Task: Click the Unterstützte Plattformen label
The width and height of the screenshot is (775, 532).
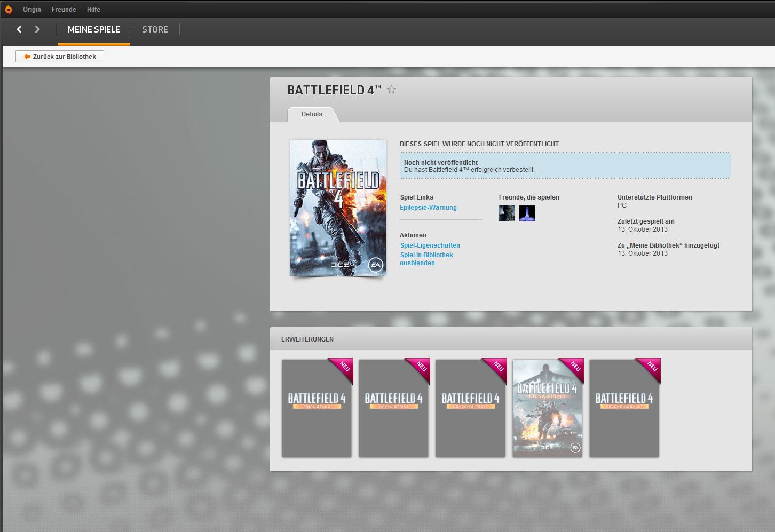Action: (654, 197)
